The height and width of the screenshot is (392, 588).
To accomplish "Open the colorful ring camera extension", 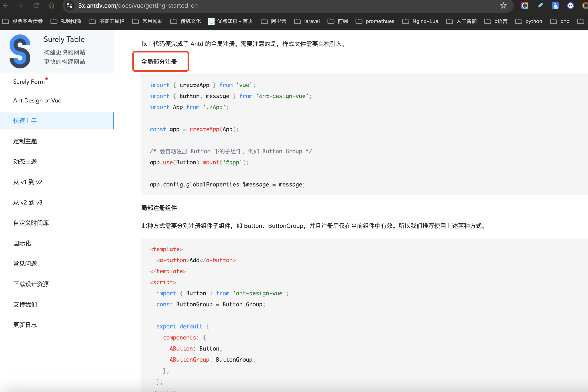I will click(x=524, y=6).
